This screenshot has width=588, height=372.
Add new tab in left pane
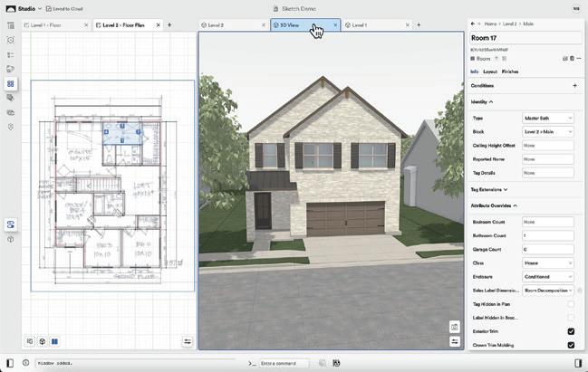click(x=169, y=25)
